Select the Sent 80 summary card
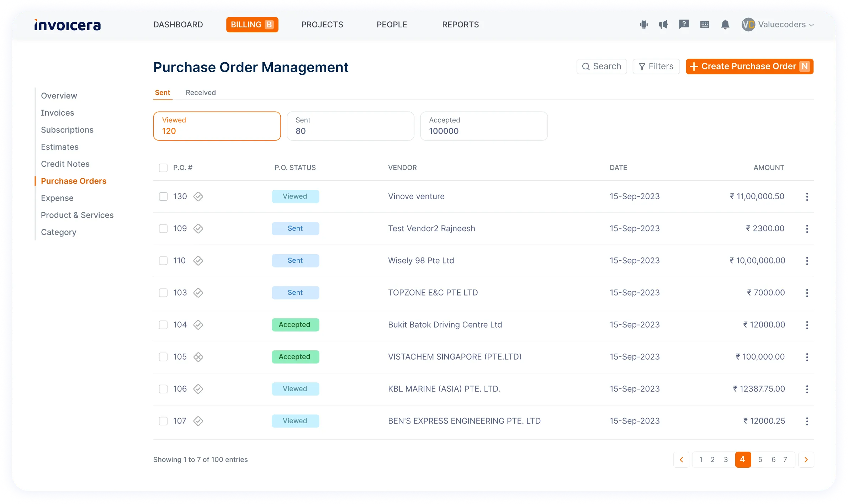The image size is (848, 504). click(350, 126)
